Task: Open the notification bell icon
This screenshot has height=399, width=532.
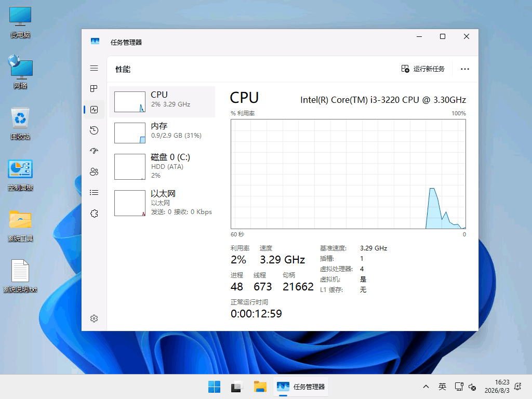Action: 518,387
